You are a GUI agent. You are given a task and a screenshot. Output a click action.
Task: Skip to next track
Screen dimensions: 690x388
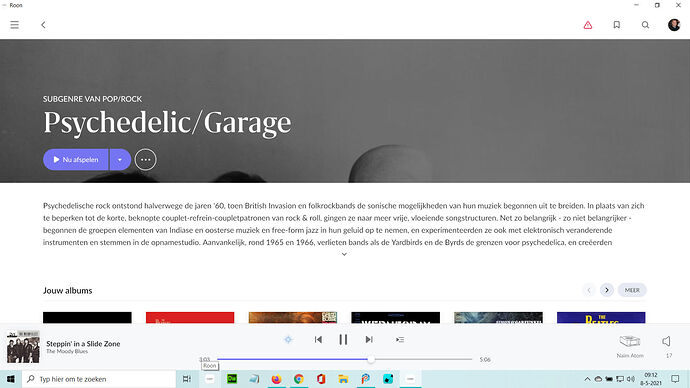coord(369,339)
